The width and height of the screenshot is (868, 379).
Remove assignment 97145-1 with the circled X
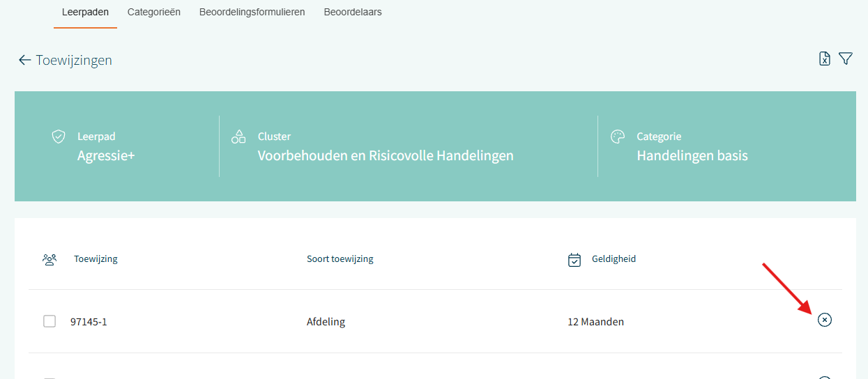point(825,320)
